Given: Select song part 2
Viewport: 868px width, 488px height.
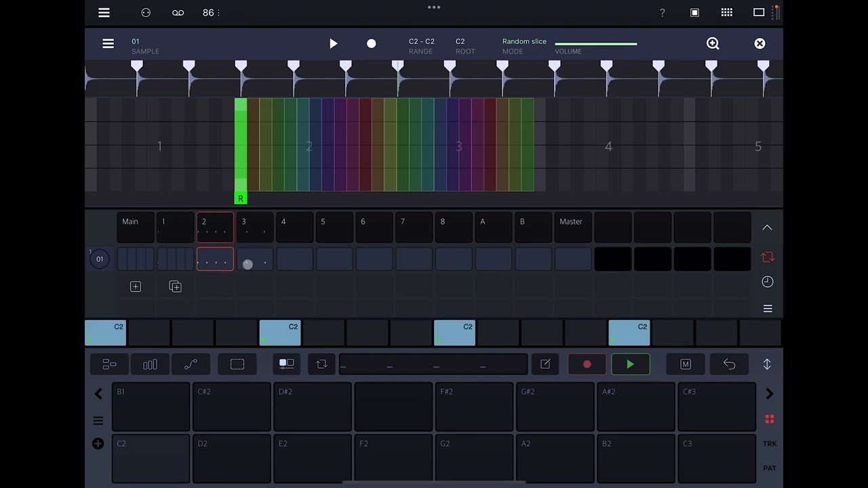Looking at the screenshot, I should pyautogui.click(x=215, y=228).
